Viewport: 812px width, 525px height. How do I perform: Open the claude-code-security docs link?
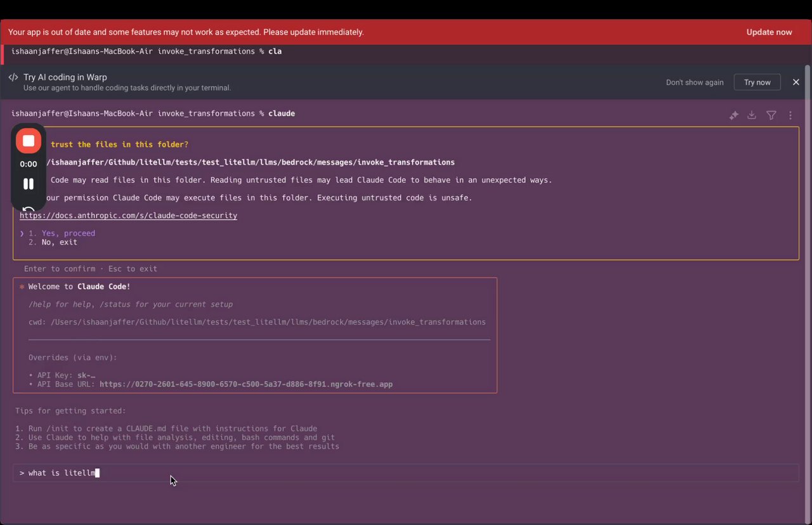click(x=128, y=216)
